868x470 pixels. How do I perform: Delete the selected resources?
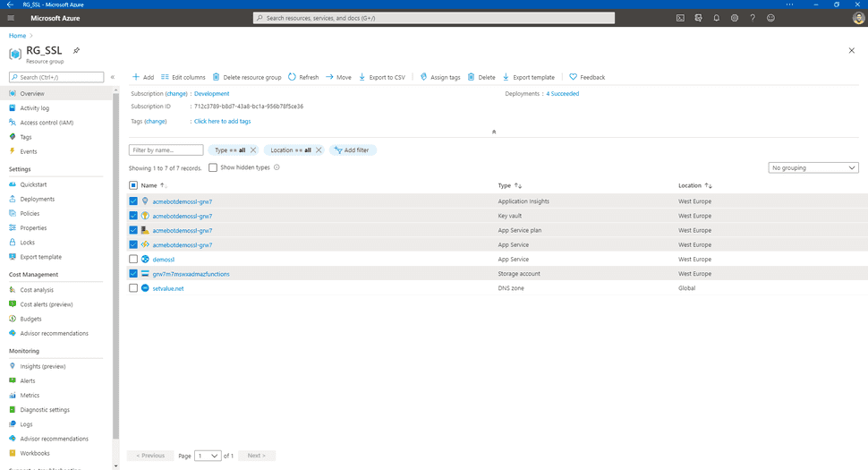pos(481,77)
